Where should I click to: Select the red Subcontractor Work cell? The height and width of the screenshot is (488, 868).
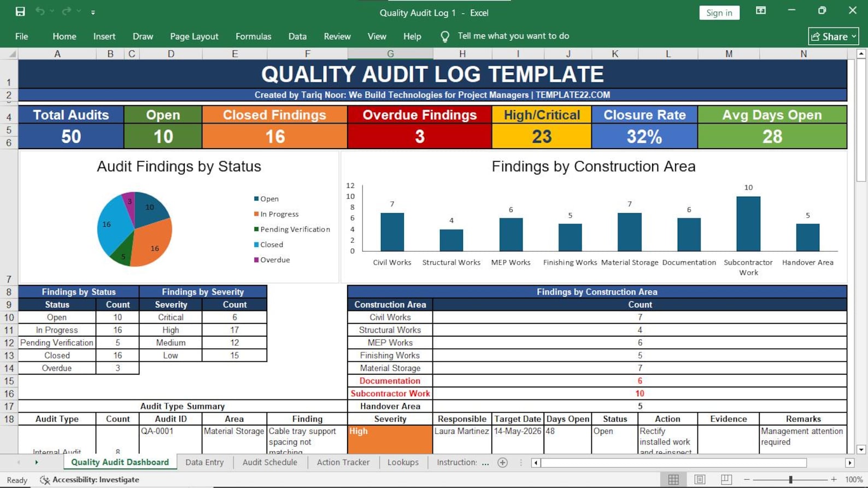pos(390,393)
